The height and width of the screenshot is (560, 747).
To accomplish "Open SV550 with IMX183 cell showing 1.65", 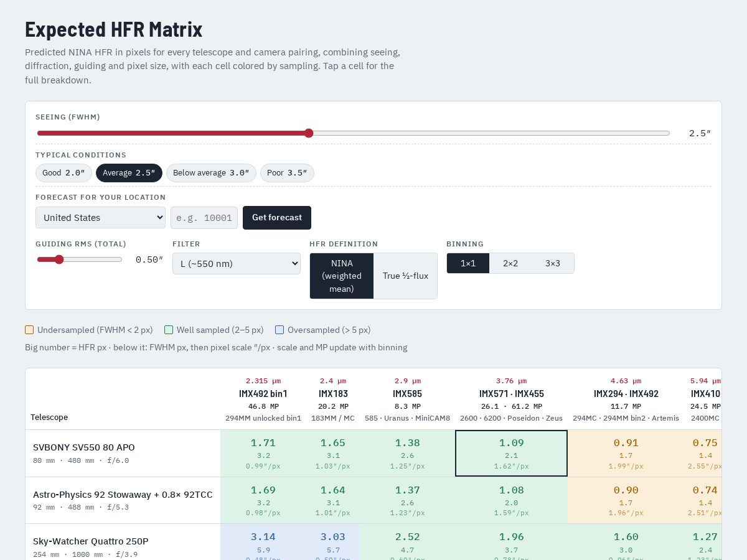I will 333,453.
